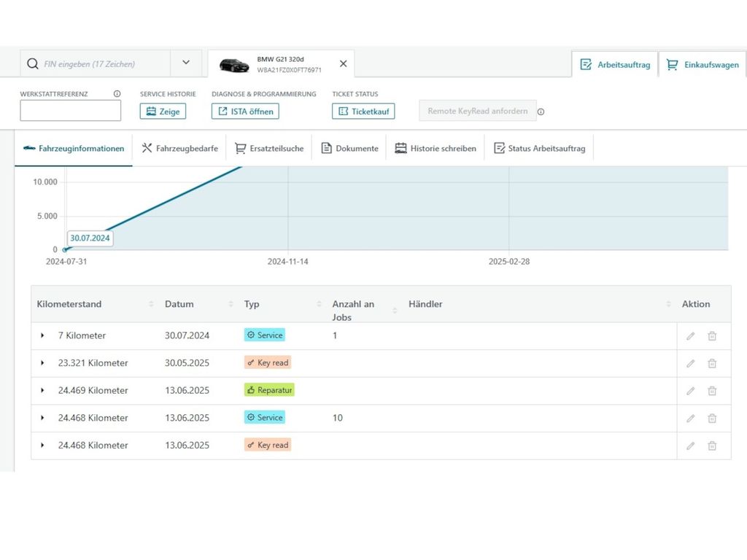Click info icon next to Remote KeyRead
Viewport: 747px width, 560px height.
click(541, 112)
